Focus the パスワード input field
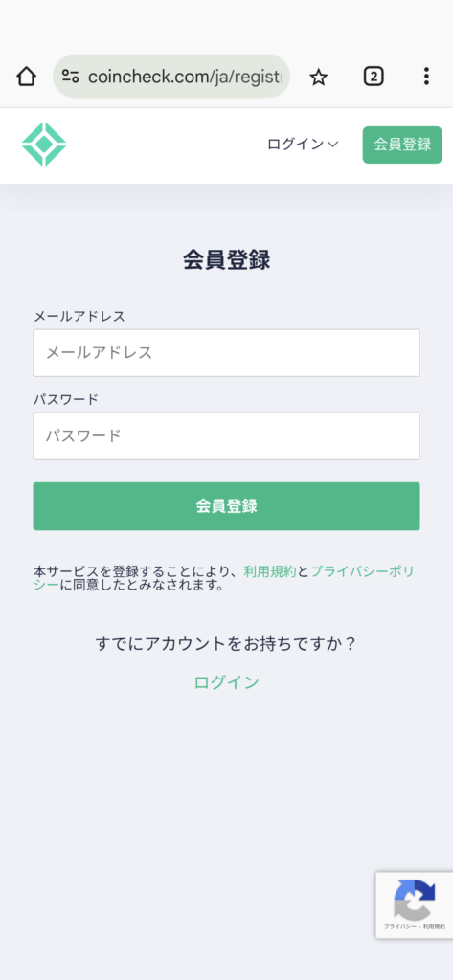The image size is (453, 980). (226, 436)
